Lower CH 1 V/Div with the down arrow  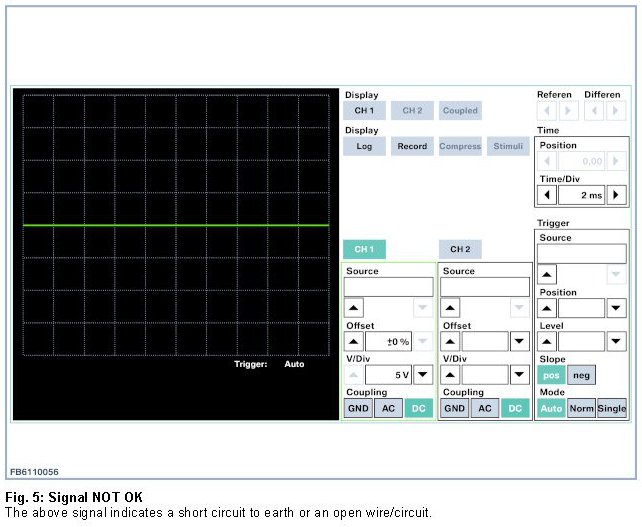coord(423,375)
